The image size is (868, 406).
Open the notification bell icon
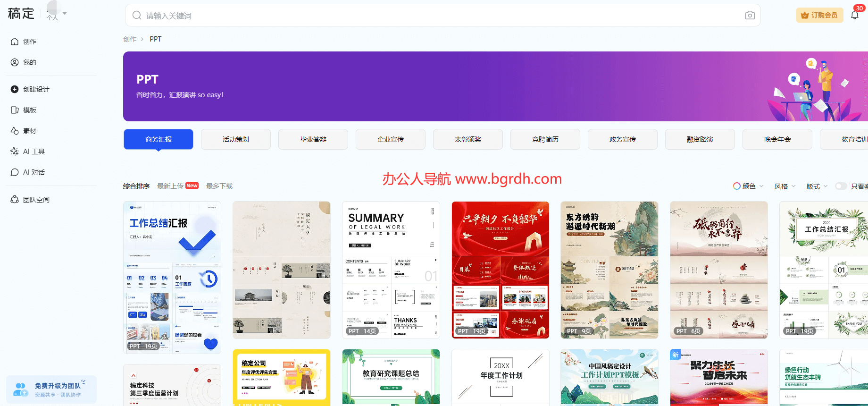click(855, 15)
